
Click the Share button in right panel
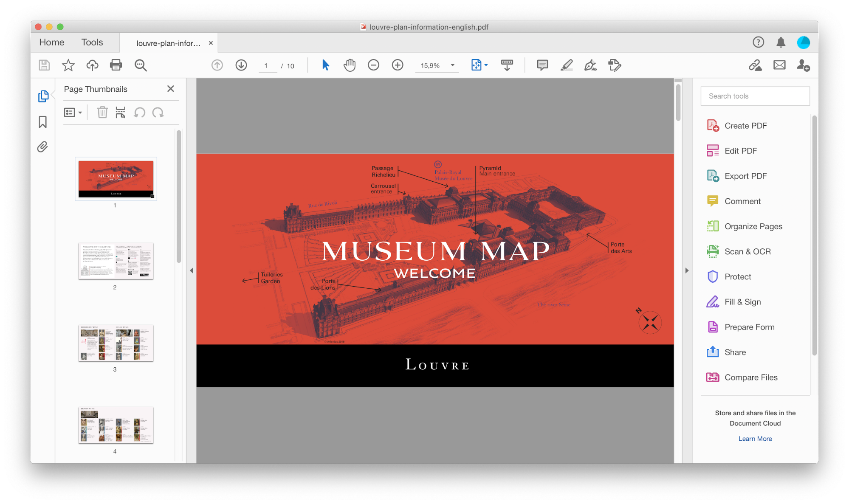point(734,352)
